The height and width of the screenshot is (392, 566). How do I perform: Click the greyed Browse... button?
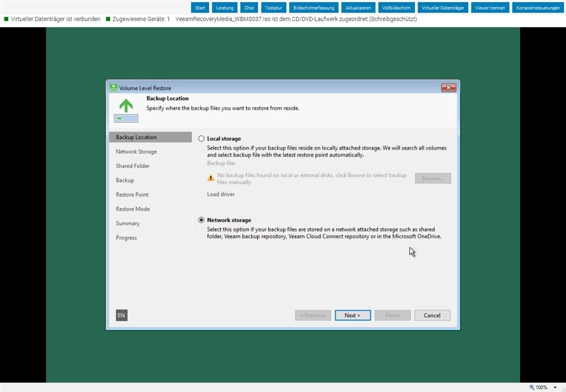(433, 178)
